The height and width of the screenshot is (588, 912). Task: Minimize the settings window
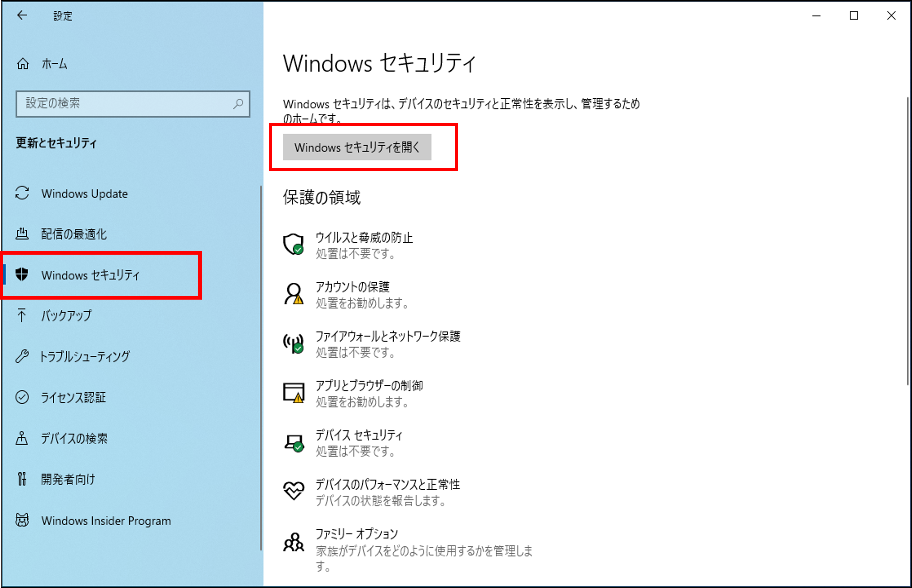point(816,16)
